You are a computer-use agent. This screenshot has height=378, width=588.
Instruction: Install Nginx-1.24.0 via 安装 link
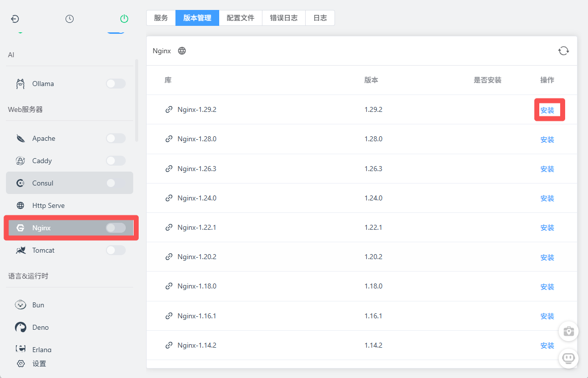(x=547, y=198)
